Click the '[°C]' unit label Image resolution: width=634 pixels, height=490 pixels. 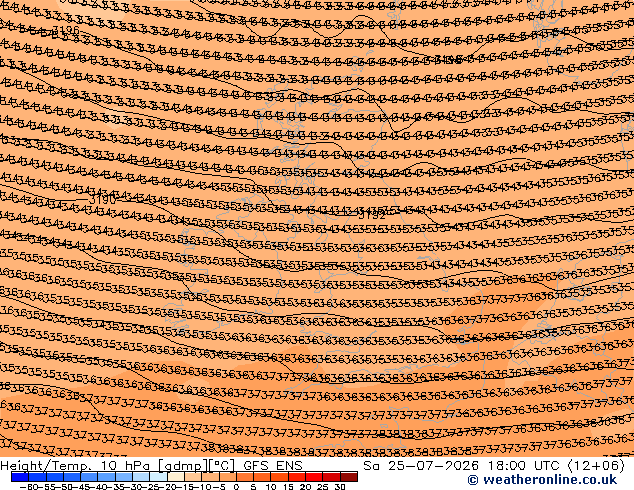222,466
